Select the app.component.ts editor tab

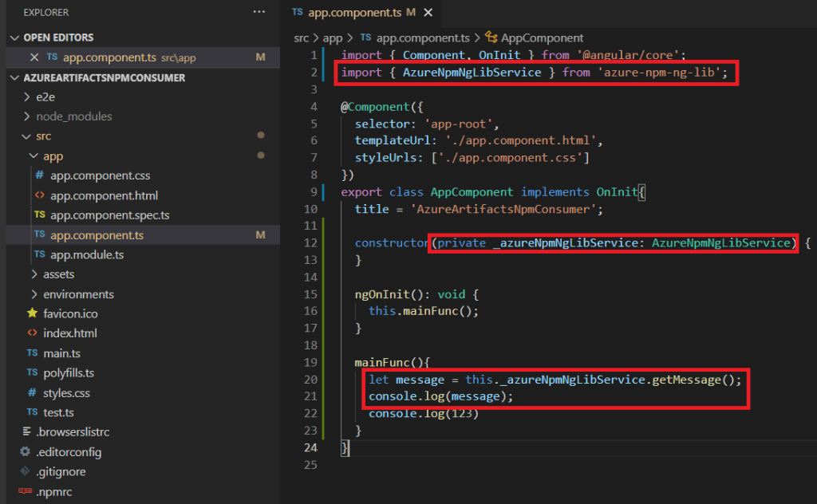pos(353,13)
